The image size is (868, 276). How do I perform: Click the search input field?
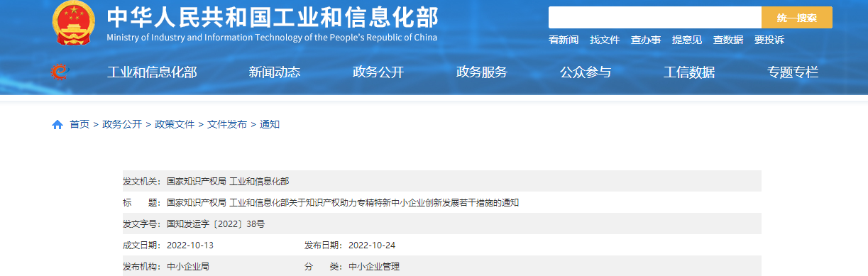coord(654,18)
